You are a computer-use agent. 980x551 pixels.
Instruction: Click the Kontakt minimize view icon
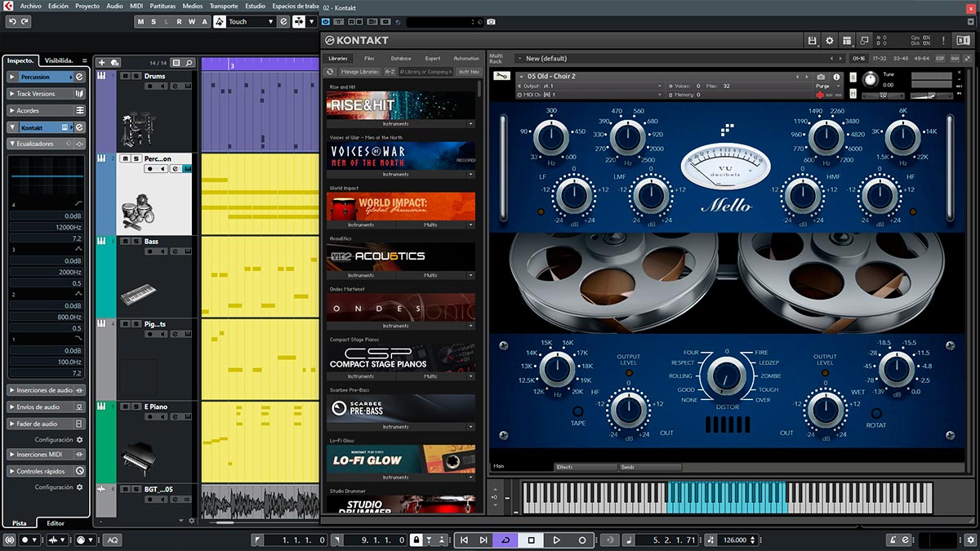pos(865,40)
